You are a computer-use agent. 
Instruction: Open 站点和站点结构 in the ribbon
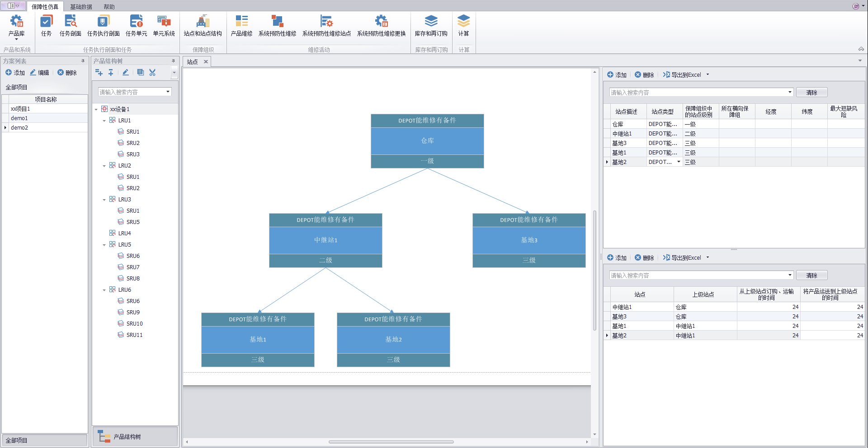203,26
